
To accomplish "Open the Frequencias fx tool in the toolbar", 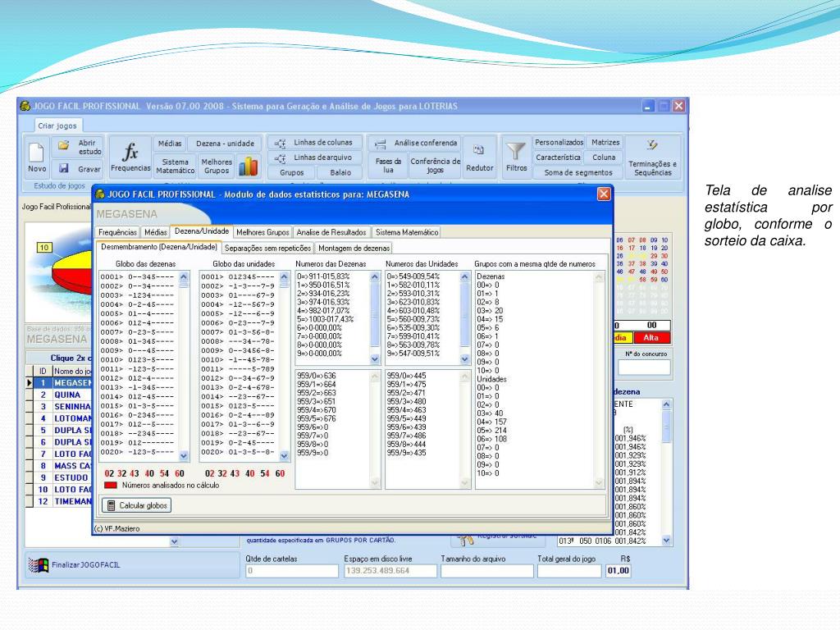I will pyautogui.click(x=130, y=157).
